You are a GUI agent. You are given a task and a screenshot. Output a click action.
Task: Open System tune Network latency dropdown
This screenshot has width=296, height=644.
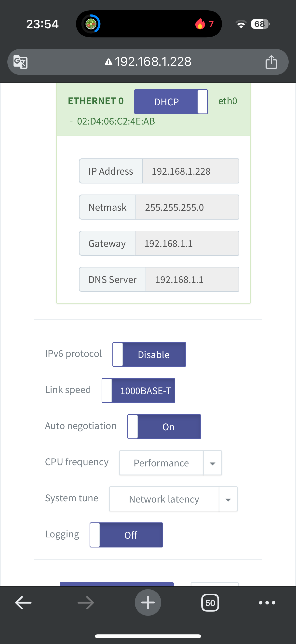(x=173, y=499)
